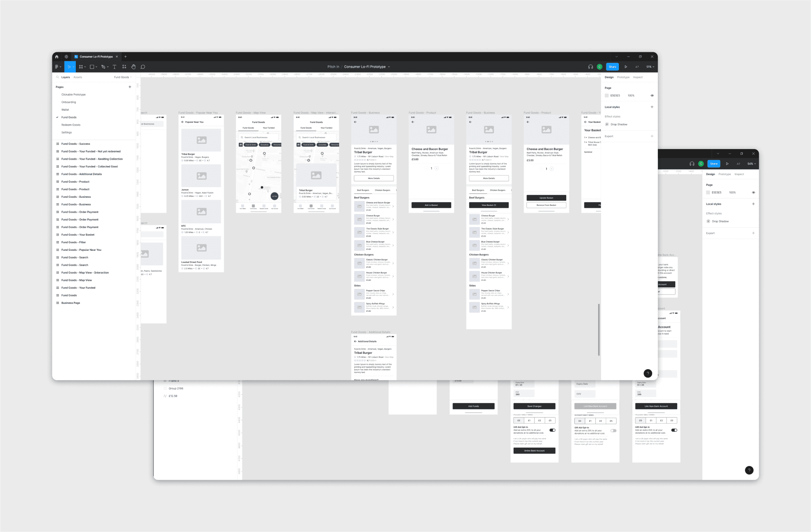The height and width of the screenshot is (532, 811).
Task: Open the Resources components tool
Action: (124, 67)
